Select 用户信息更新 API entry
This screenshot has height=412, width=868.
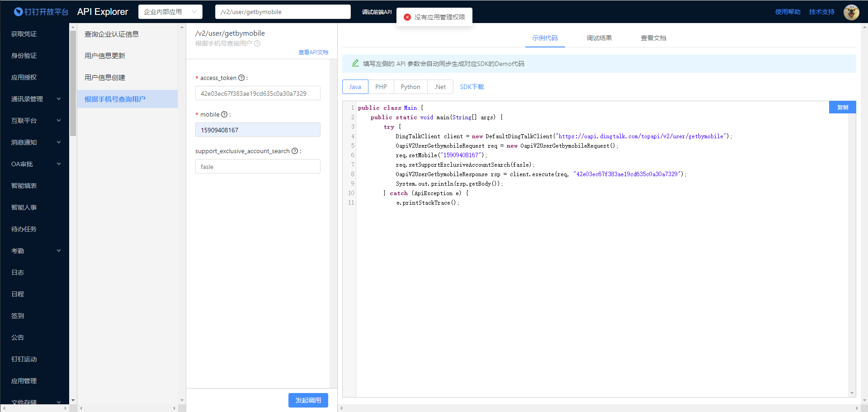pos(127,56)
